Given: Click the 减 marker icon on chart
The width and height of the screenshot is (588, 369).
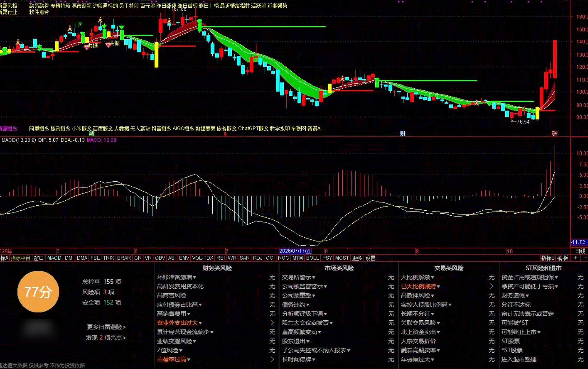Looking at the screenshot, I should [91, 133].
